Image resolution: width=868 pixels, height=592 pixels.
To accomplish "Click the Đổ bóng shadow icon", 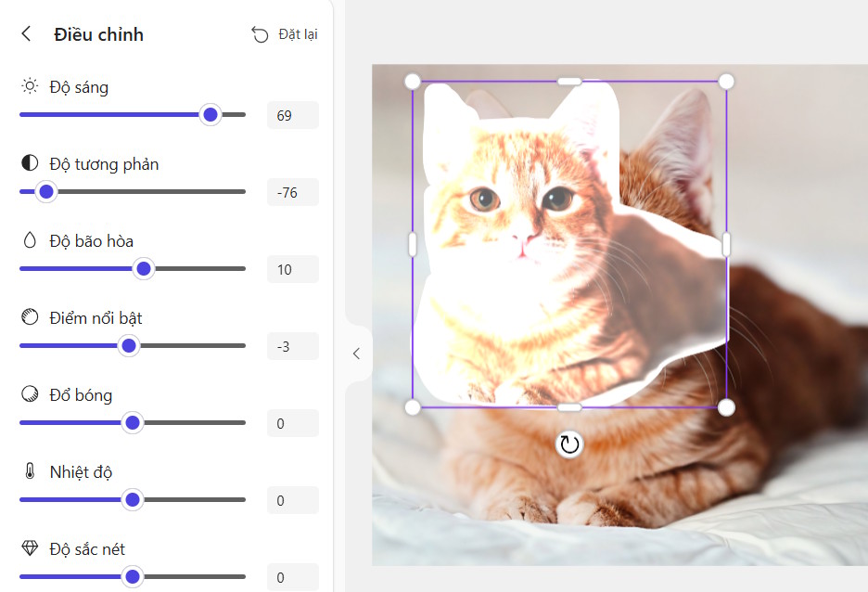I will tap(30, 394).
